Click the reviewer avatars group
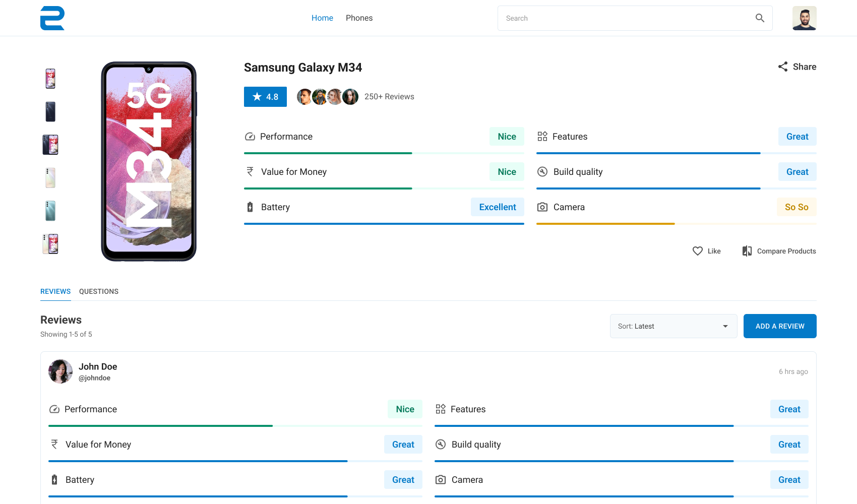The image size is (857, 504). pos(328,97)
